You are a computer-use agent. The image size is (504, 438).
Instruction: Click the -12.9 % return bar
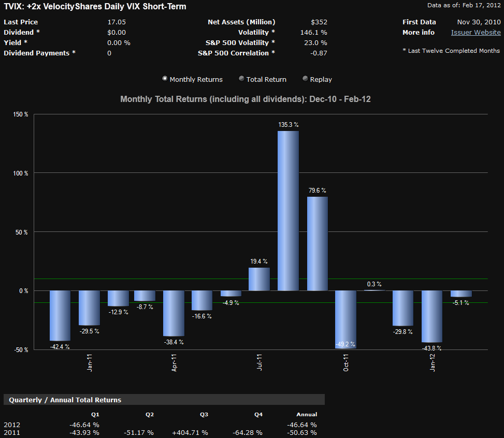click(x=118, y=298)
